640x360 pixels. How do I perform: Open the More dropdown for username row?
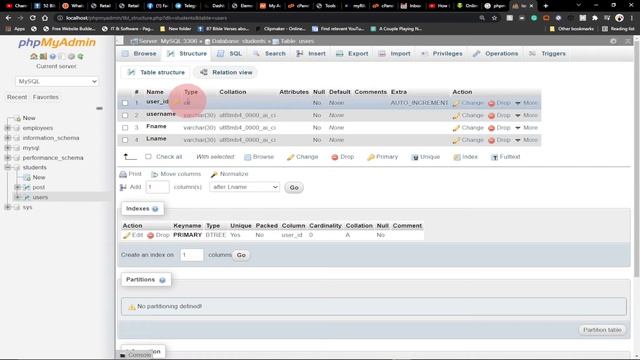(x=526, y=116)
